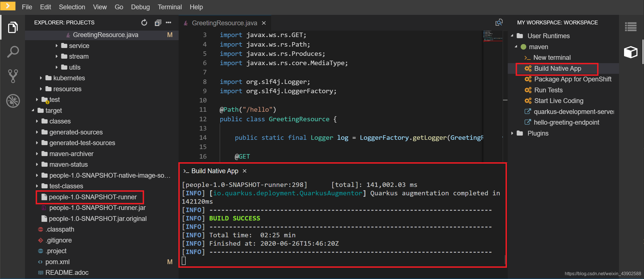
Task: Launch Start Live Coding command
Action: point(559,101)
